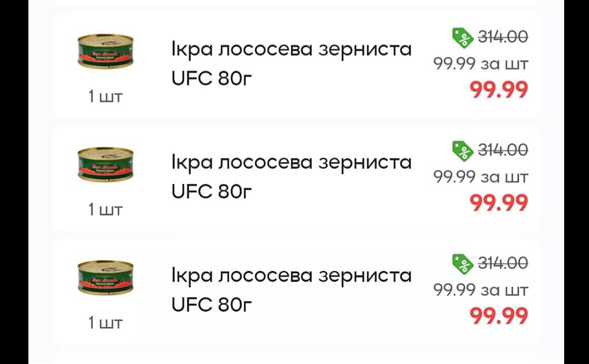Screen dimensions: 589x364
Task: Click the '1 шт' quantity under the second item
Action: click(105, 209)
